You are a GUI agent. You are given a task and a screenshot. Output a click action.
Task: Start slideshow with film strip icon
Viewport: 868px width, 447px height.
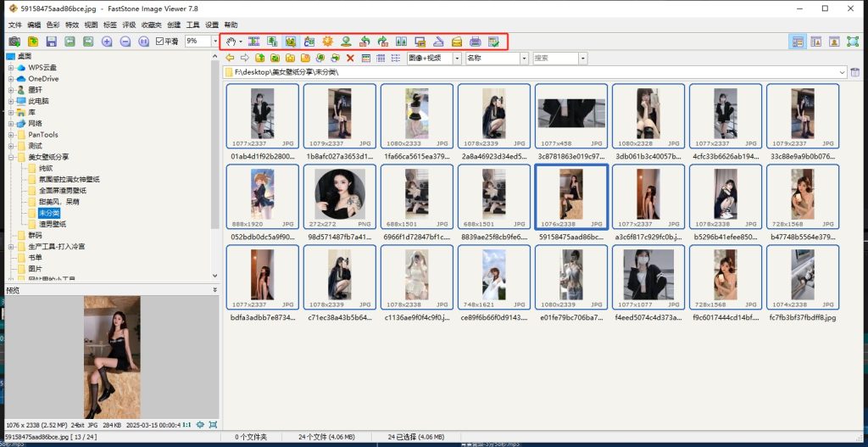254,41
